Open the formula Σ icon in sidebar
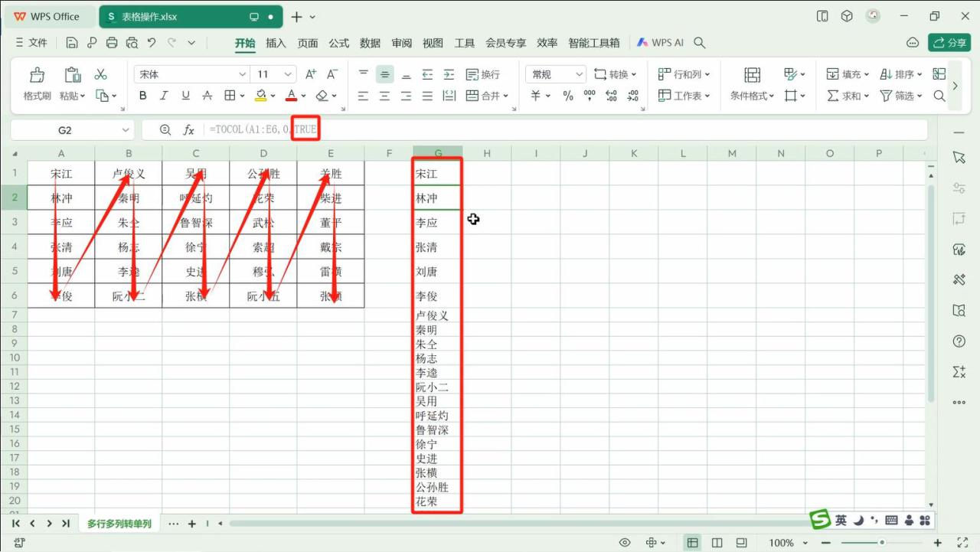 [959, 371]
